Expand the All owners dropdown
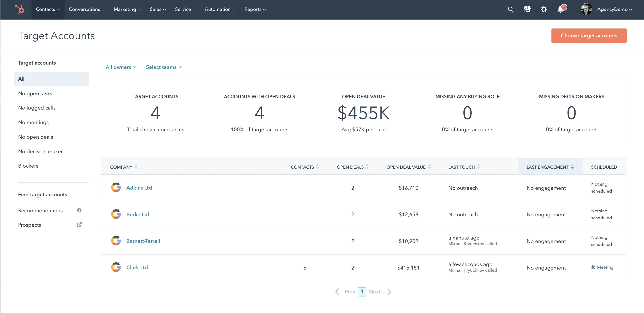 [x=121, y=67]
